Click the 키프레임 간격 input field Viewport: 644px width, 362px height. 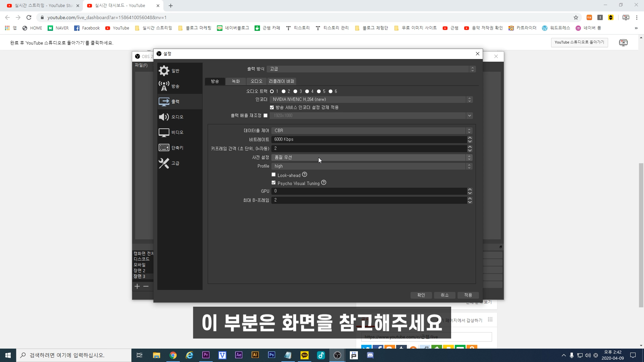(x=369, y=148)
